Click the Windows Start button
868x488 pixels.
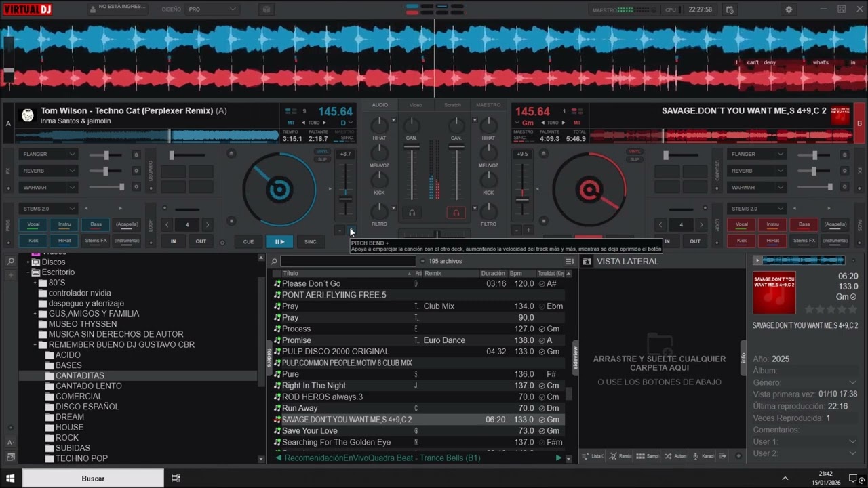pyautogui.click(x=10, y=478)
